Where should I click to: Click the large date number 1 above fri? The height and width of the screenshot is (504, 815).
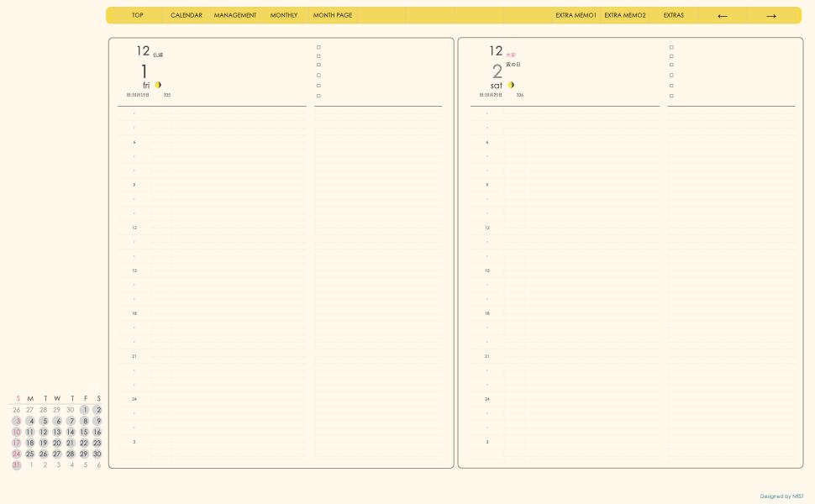pyautogui.click(x=144, y=71)
